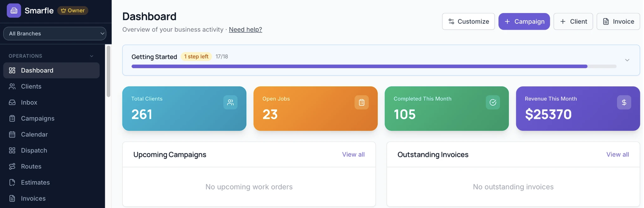
Task: Click the checkmark icon on the Completed This Month card
Action: point(493,102)
